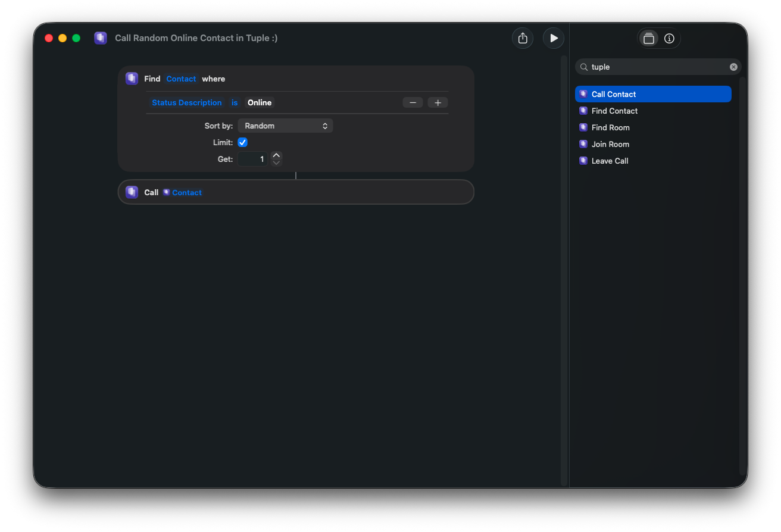This screenshot has width=781, height=532.
Task: Click the 'Get:' label
Action: (x=225, y=159)
